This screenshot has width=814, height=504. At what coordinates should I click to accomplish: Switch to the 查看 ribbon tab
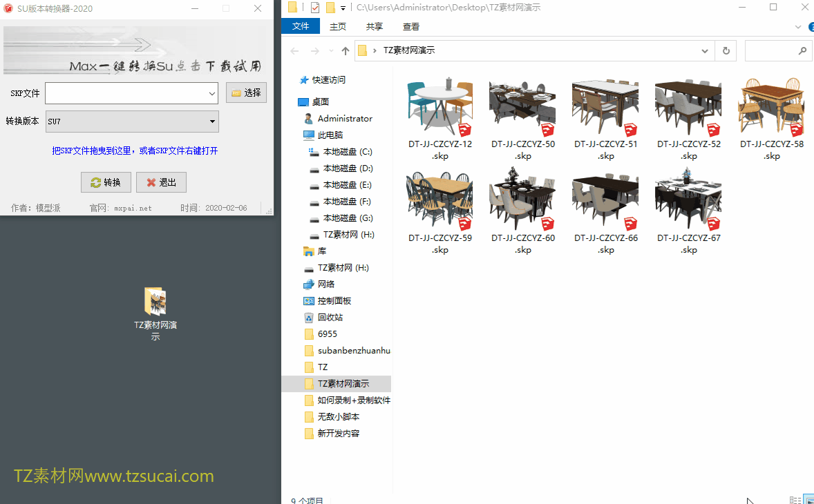point(411,26)
